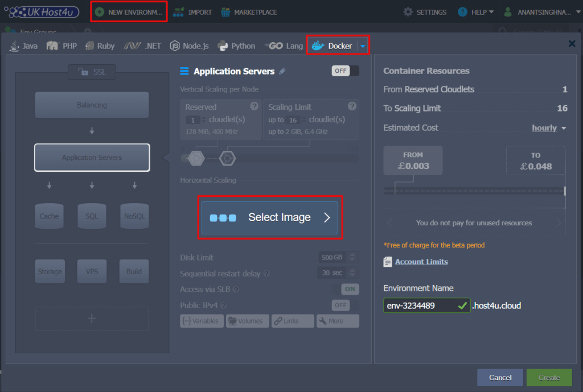The width and height of the screenshot is (583, 392).
Task: Edit the Application Servers layer name pencil
Action: pyautogui.click(x=282, y=71)
